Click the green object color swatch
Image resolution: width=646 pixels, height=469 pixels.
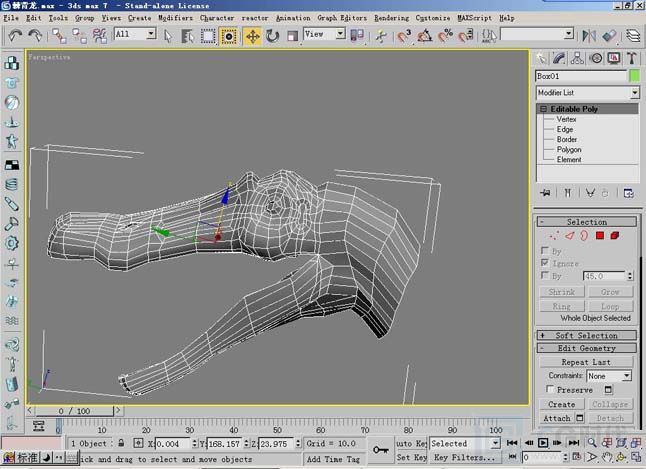click(x=635, y=76)
